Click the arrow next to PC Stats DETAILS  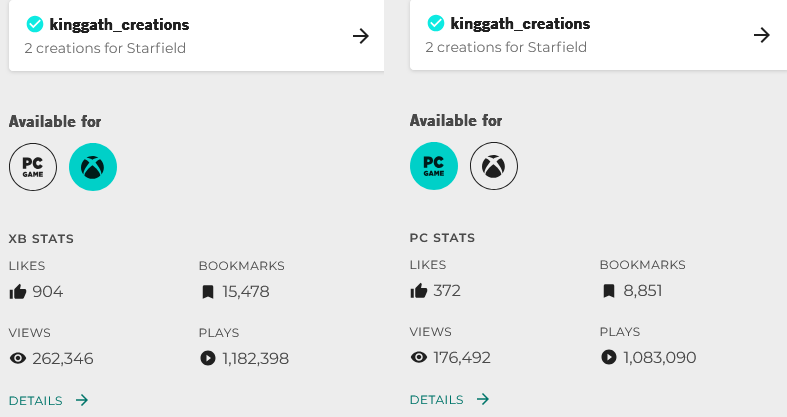(x=483, y=399)
